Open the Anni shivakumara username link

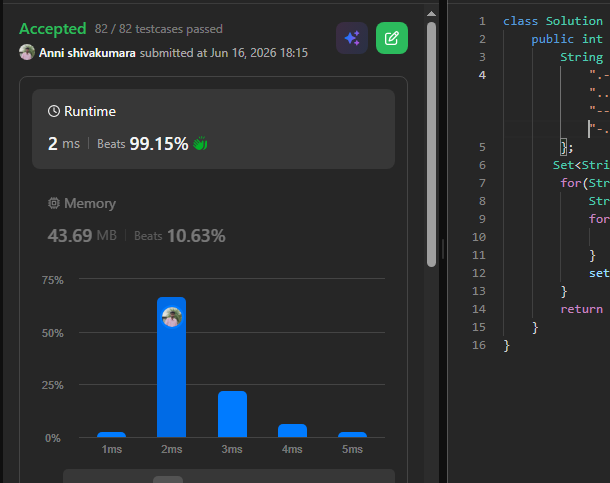[x=87, y=53]
